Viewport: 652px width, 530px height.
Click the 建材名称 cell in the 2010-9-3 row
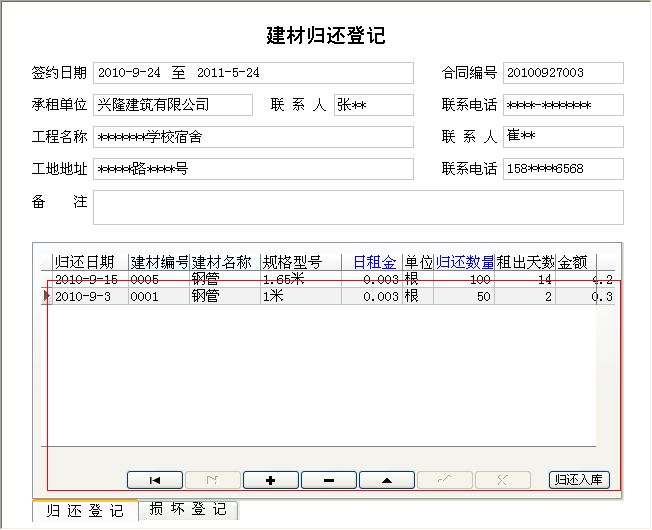tap(224, 297)
